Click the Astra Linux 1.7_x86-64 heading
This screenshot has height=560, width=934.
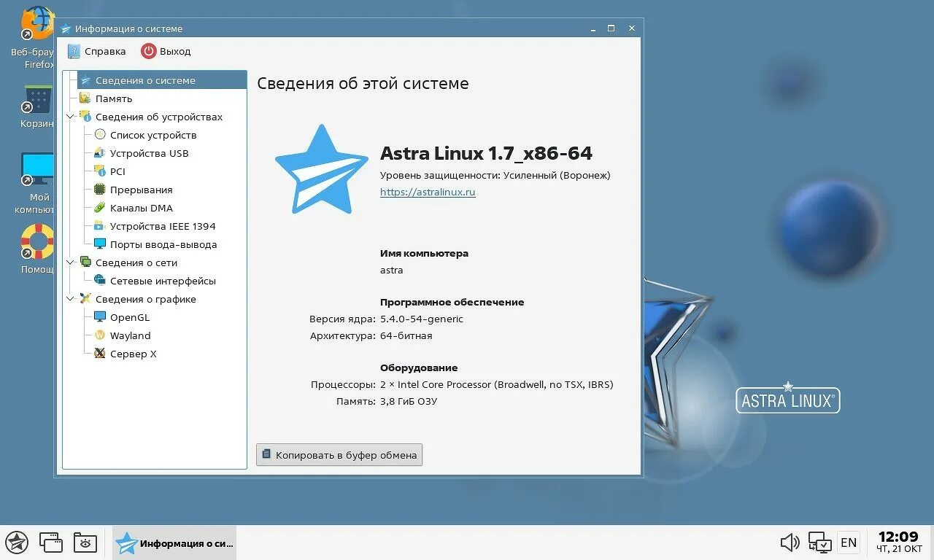click(x=486, y=153)
